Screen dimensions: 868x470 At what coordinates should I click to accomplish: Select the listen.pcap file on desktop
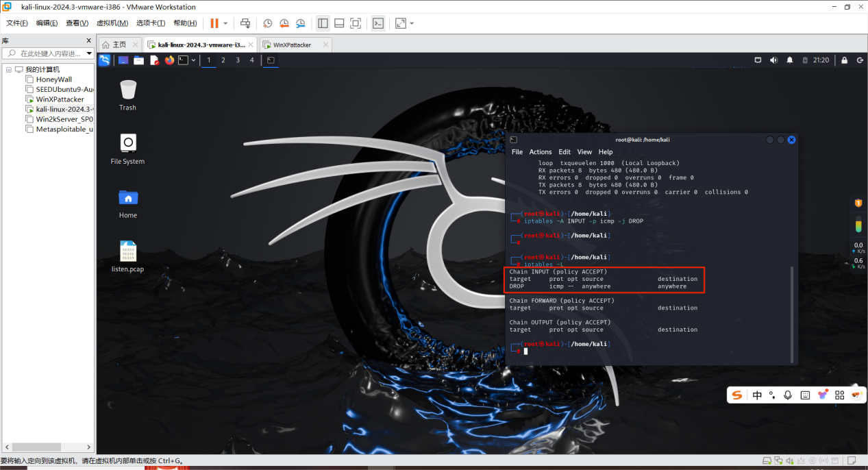click(128, 256)
